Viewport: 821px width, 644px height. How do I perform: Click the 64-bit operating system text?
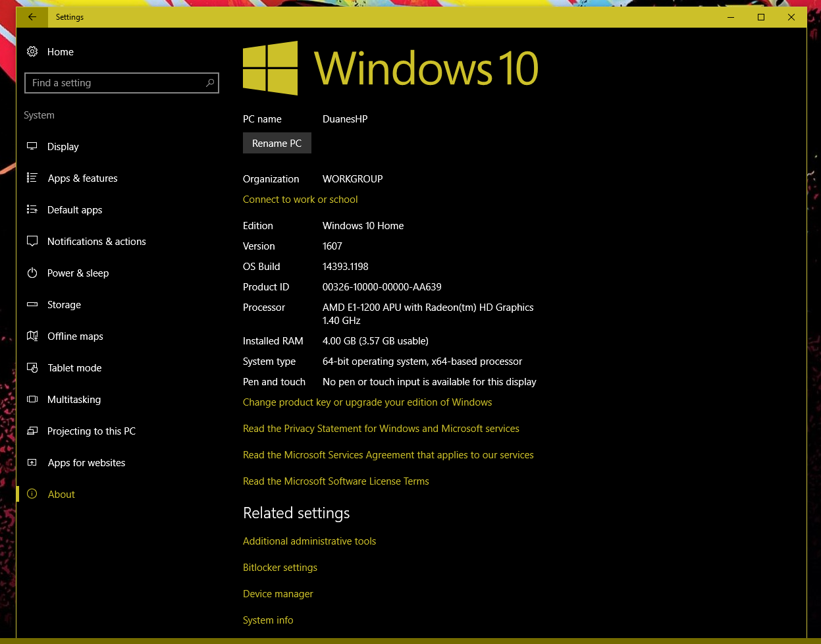tap(422, 361)
